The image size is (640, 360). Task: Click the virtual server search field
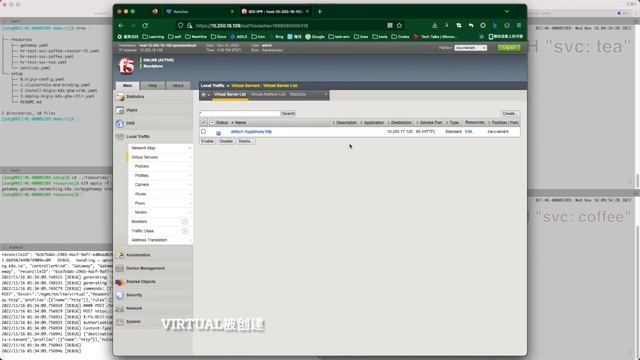(x=240, y=113)
